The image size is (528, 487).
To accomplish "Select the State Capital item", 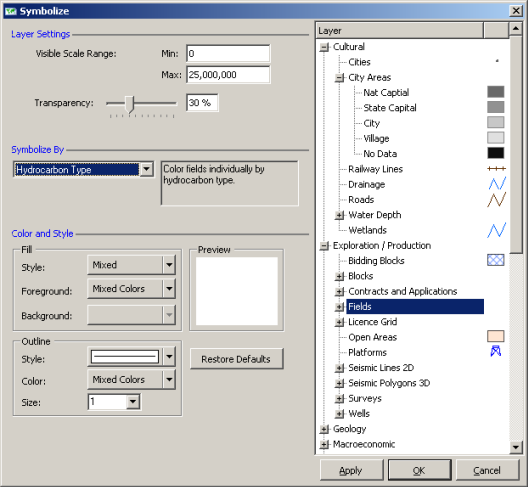I will tap(390, 108).
